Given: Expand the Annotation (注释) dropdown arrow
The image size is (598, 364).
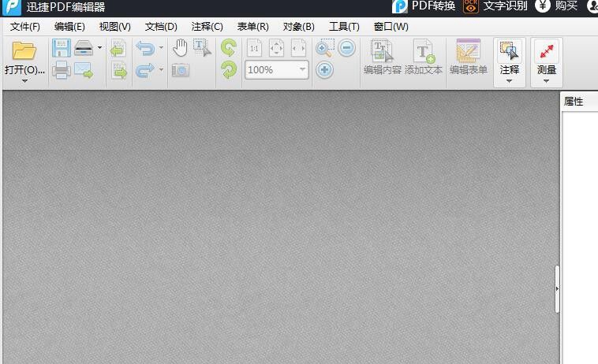Looking at the screenshot, I should (509, 81).
